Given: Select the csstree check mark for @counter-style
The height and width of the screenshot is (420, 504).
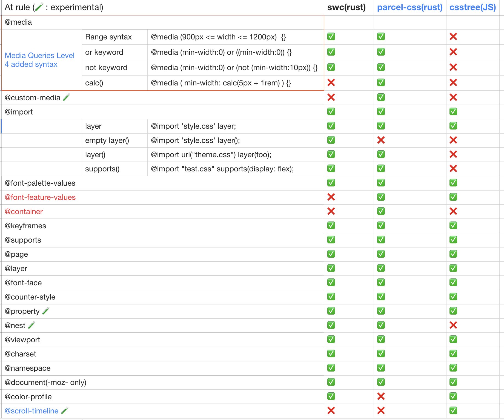Looking at the screenshot, I should click(453, 297).
